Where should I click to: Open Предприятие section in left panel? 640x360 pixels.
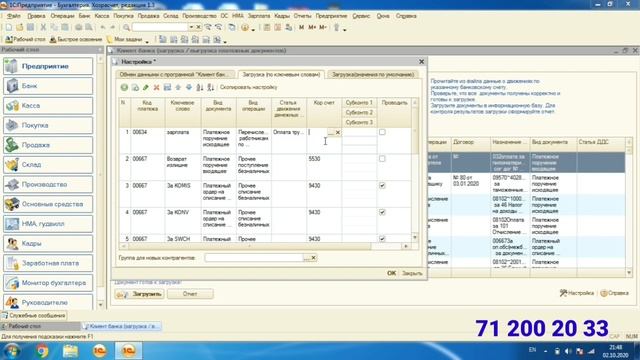point(48,66)
